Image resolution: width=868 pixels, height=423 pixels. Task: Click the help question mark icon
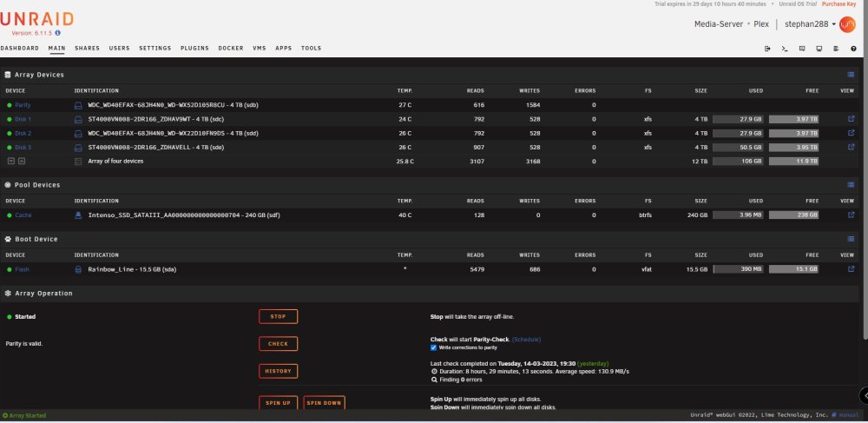tap(853, 49)
